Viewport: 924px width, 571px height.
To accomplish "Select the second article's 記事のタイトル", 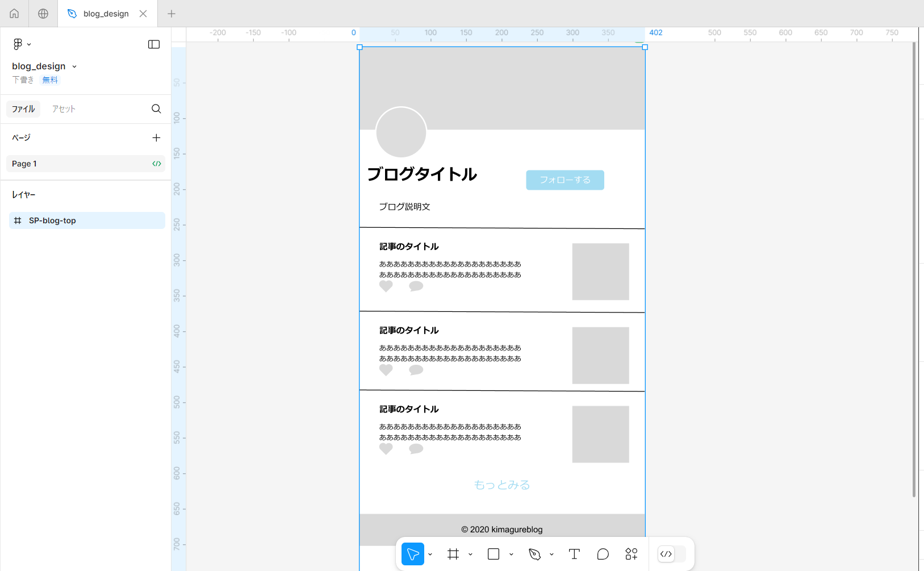I will tap(409, 330).
